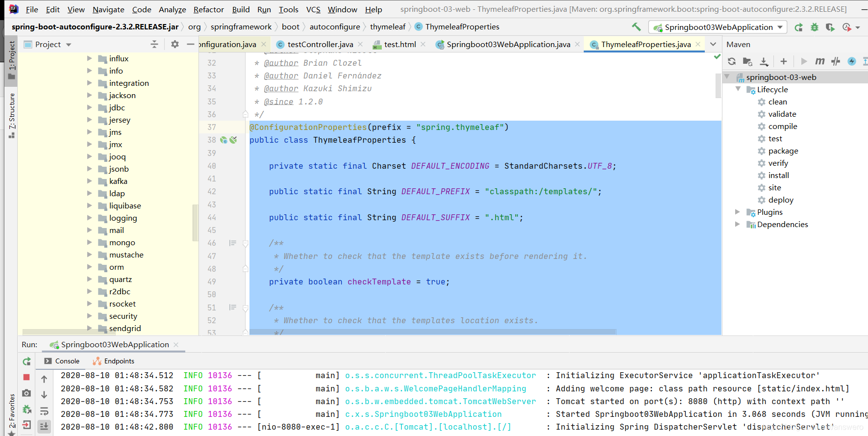Select the Console tab
The width and height of the screenshot is (868, 436).
[62, 361]
